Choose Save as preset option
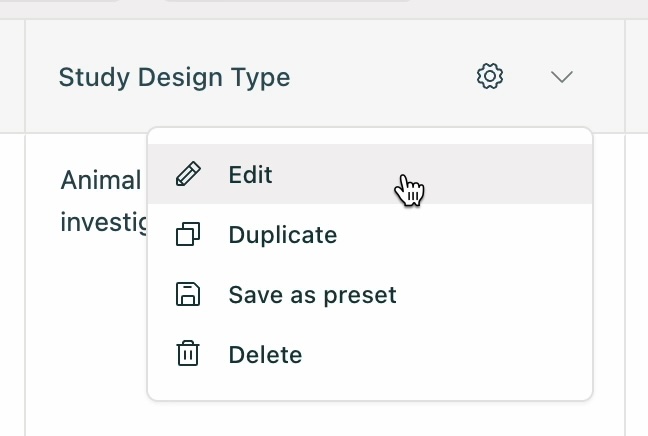The width and height of the screenshot is (648, 436). [x=370, y=294]
